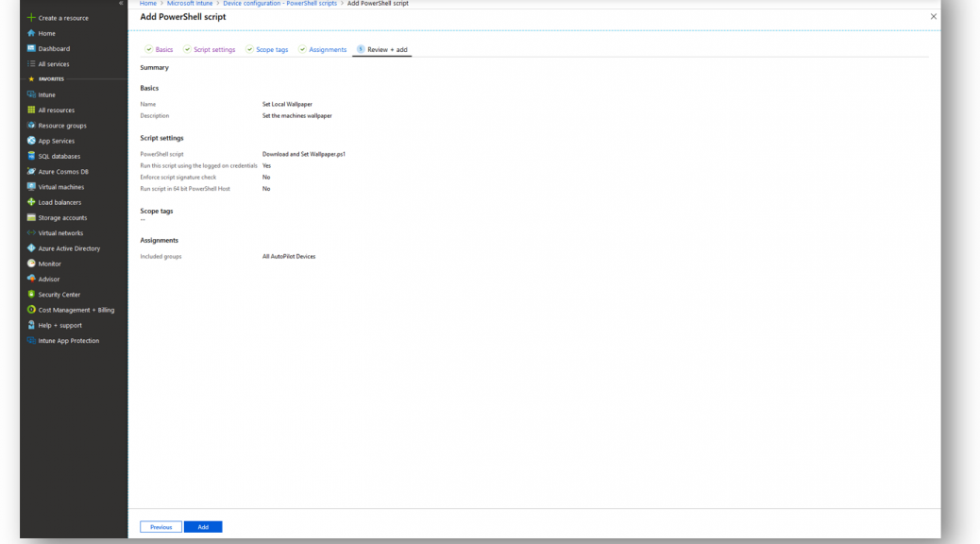The height and width of the screenshot is (544, 980).
Task: Click the Cost Management + Billing icon
Action: [31, 310]
